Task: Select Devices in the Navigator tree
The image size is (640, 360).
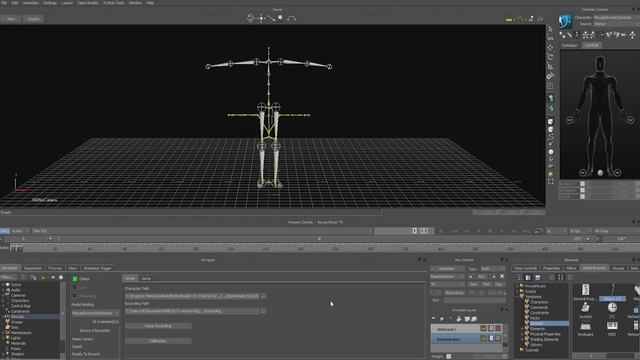Action: point(17,316)
